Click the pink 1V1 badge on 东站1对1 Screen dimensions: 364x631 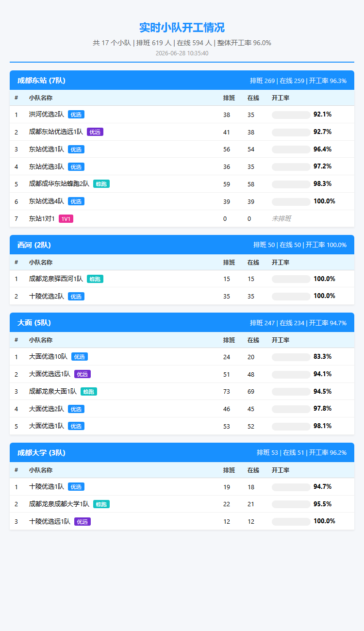coord(66,219)
